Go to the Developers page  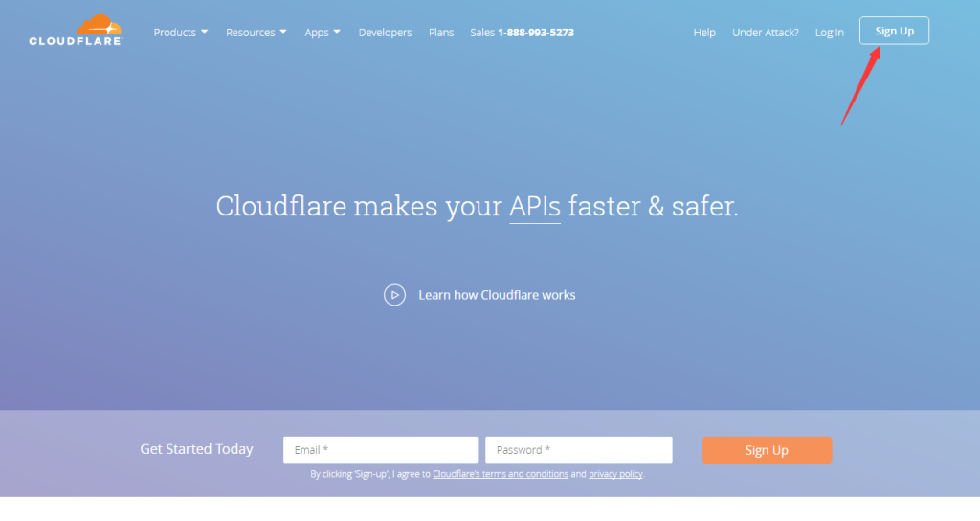coord(385,33)
